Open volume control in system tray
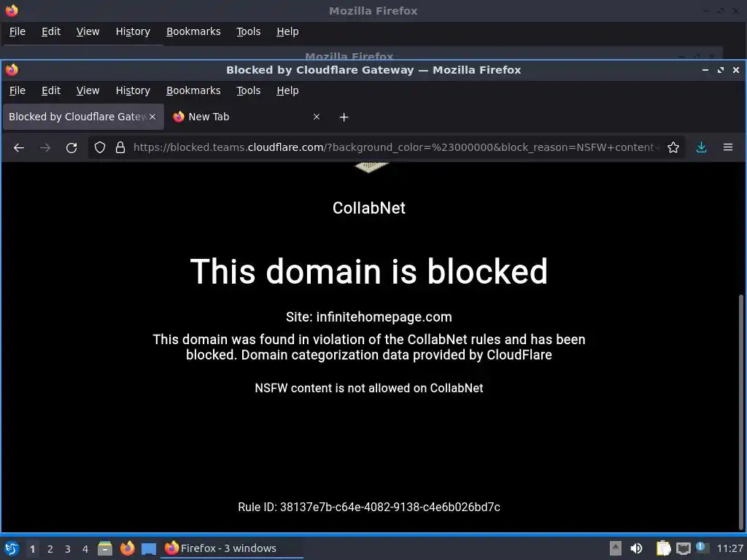 click(x=636, y=548)
